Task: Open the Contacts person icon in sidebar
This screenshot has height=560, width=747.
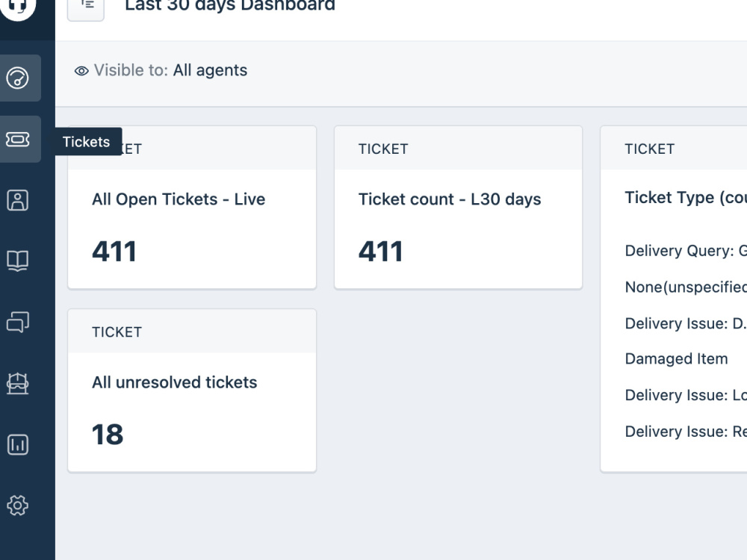Action: 18,200
